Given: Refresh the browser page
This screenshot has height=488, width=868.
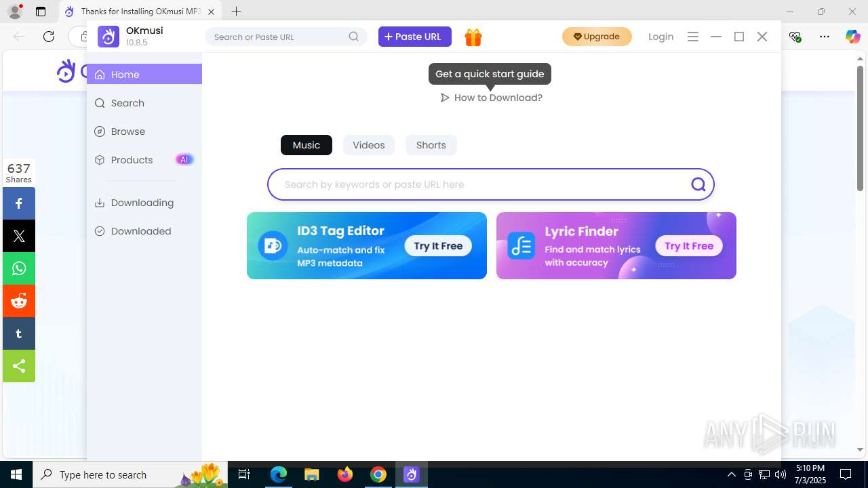Looking at the screenshot, I should (x=49, y=37).
